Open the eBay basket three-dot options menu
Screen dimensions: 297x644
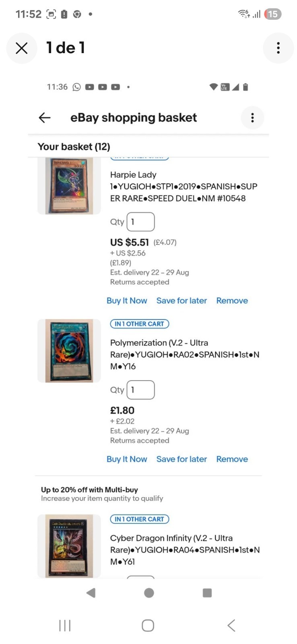[252, 118]
